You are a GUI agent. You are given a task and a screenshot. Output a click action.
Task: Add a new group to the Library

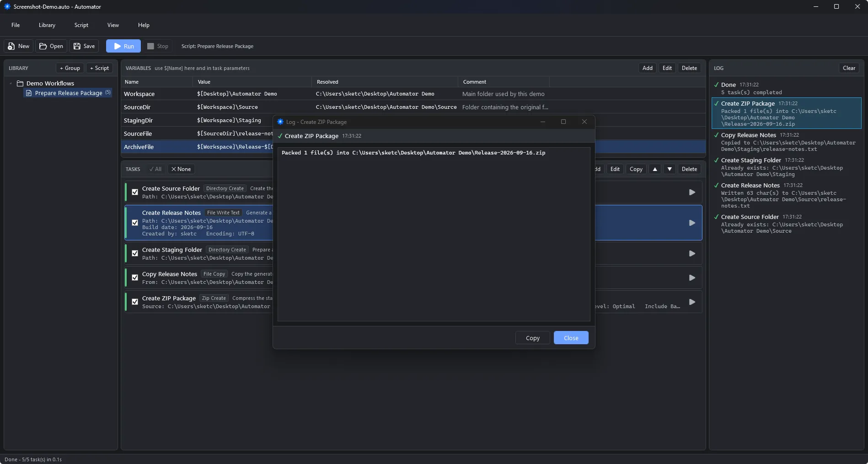tap(70, 68)
